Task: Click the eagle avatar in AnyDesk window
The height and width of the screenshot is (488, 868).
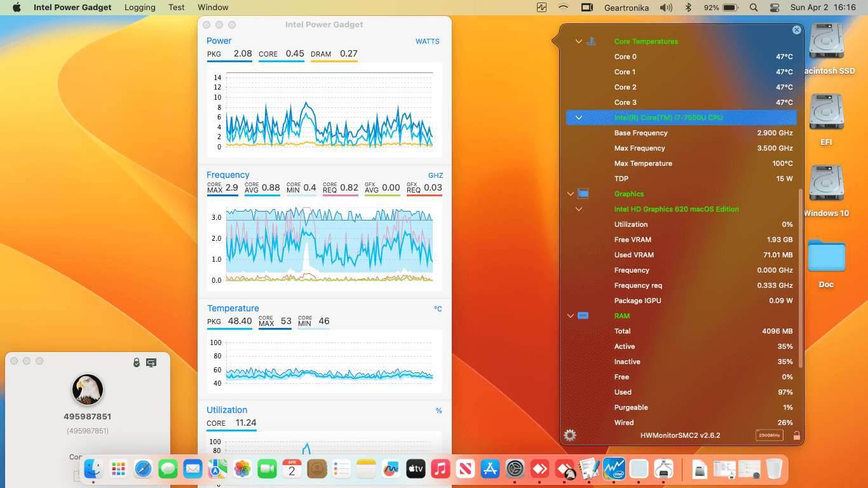Action: click(88, 390)
